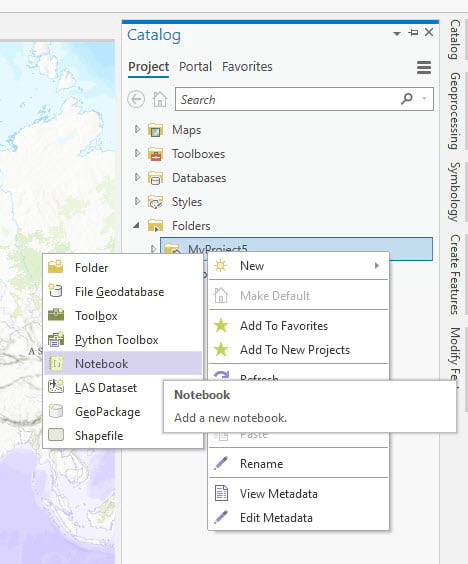Click the Toolbox icon in submenu

tap(56, 315)
